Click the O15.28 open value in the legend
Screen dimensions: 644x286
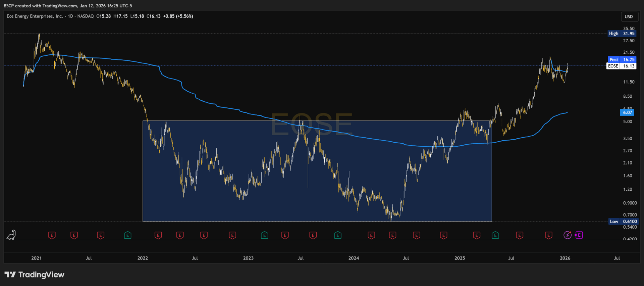(104, 16)
